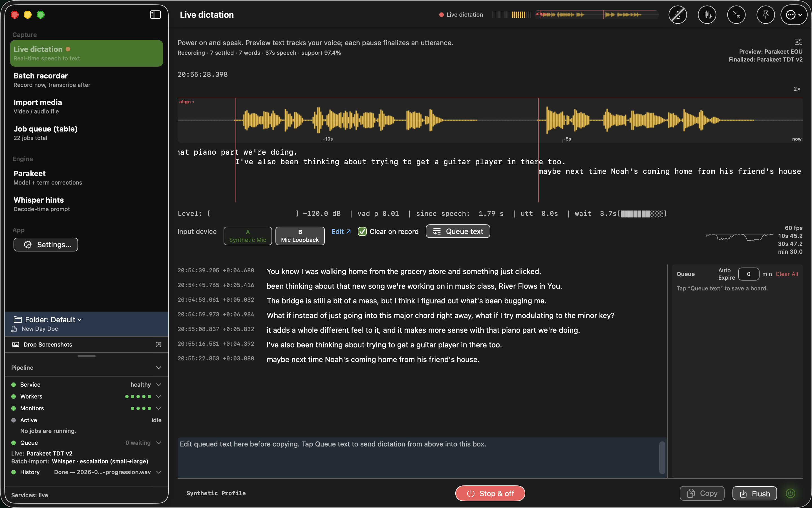The width and height of the screenshot is (812, 508).
Task: Open Drop Screenshots expand window icon
Action: (158, 344)
